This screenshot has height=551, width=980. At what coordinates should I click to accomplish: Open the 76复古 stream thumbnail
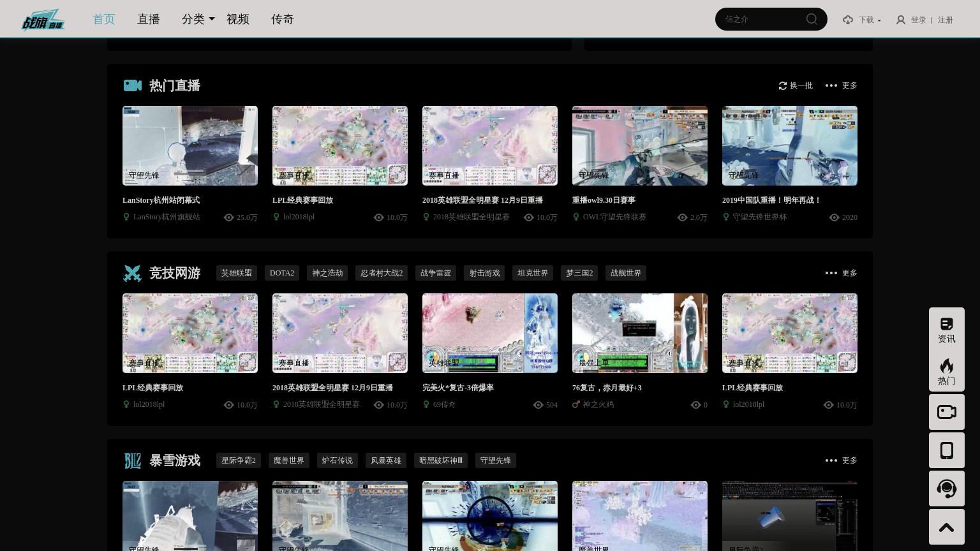pos(640,333)
